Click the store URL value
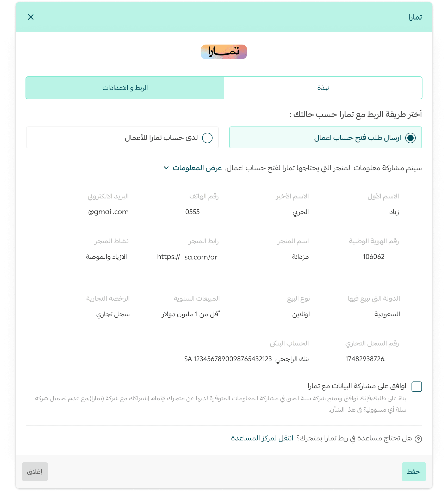Viewport: 448px width, 491px height. click(x=187, y=257)
